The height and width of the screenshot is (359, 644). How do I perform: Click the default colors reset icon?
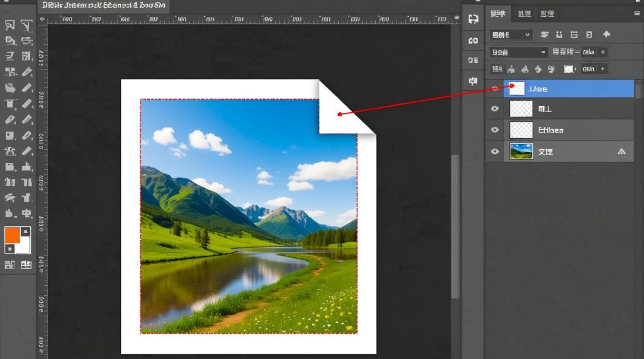click(9, 248)
